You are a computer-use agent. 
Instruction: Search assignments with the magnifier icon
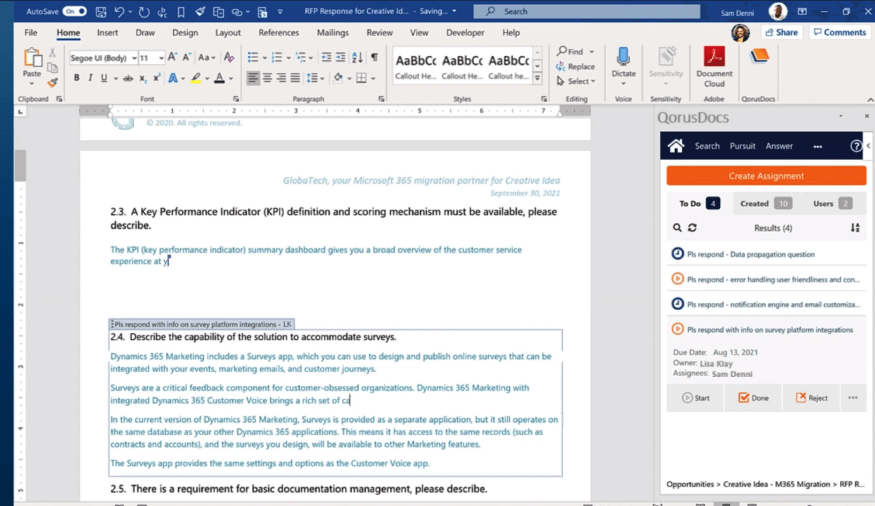coord(677,228)
